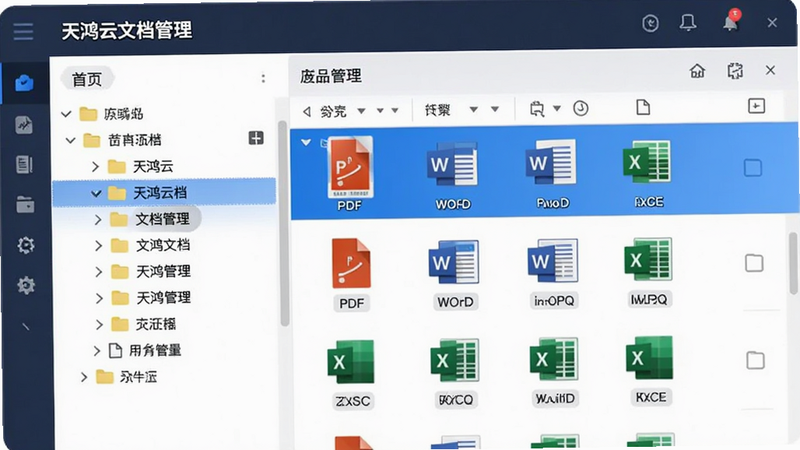This screenshot has height=450, width=800.
Task: Expand the 文档管理 folder
Action: (x=98, y=220)
